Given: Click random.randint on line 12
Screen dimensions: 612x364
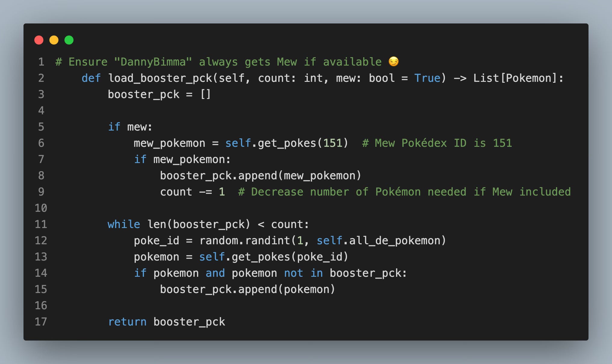Looking at the screenshot, I should [245, 241].
